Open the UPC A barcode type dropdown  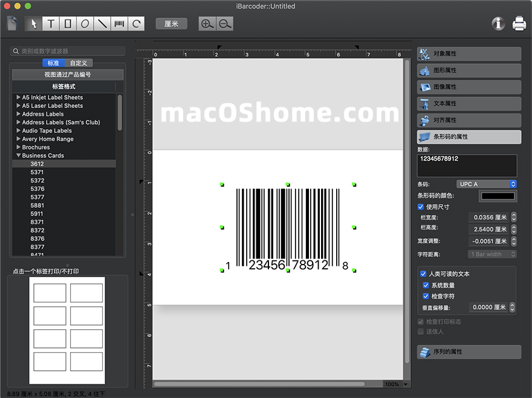pyautogui.click(x=486, y=184)
